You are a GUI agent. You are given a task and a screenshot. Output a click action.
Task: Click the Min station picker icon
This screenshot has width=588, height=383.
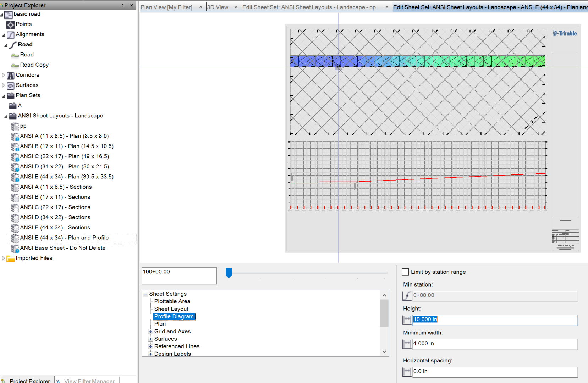[x=407, y=296]
